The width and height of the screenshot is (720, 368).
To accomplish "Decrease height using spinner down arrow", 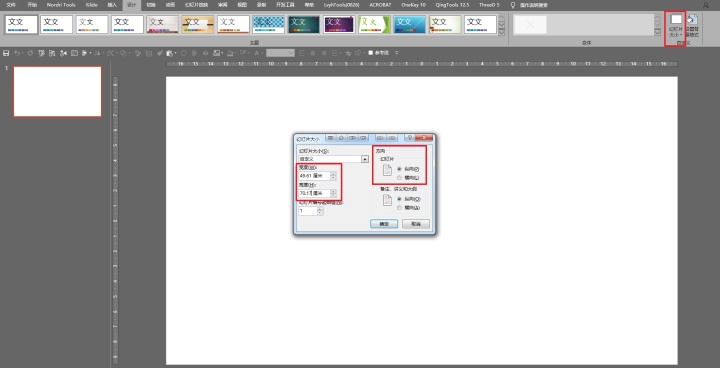I will pos(333,195).
